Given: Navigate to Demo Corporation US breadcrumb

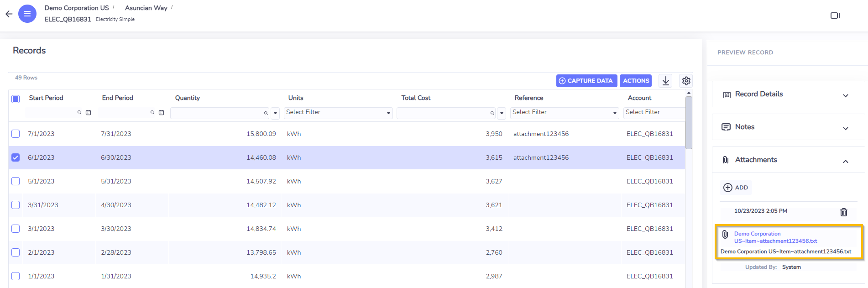Looking at the screenshot, I should click(x=77, y=8).
